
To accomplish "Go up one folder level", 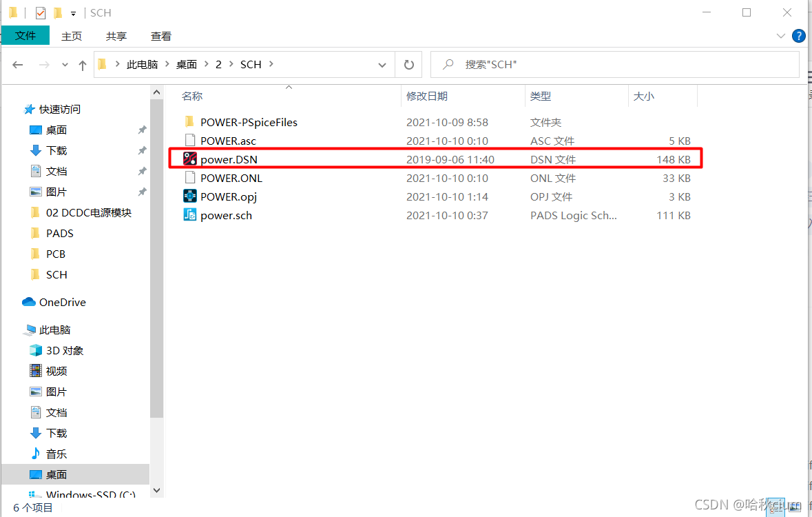I will pyautogui.click(x=83, y=65).
